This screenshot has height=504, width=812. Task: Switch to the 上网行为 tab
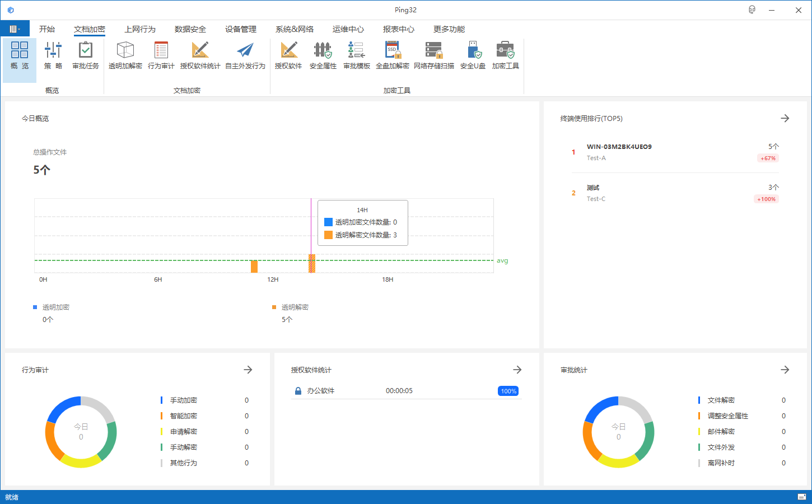pos(140,29)
